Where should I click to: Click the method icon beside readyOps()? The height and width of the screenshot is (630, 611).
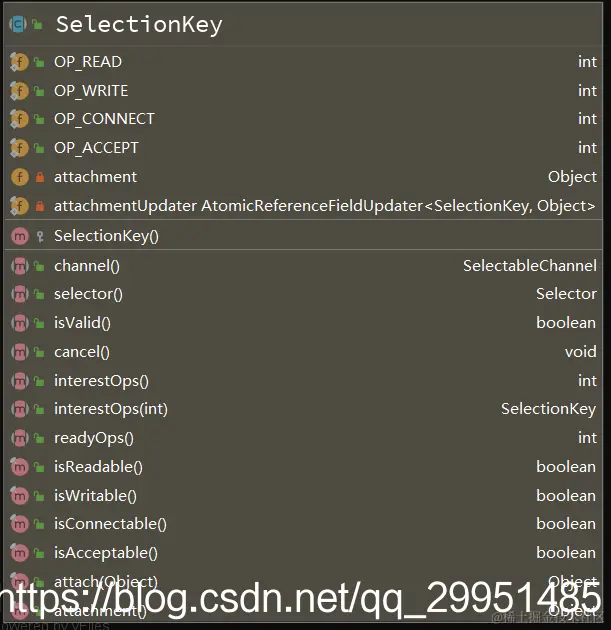coord(19,438)
